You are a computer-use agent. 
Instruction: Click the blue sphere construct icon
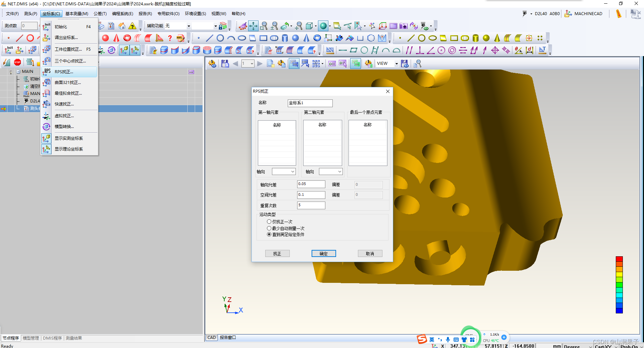295,38
